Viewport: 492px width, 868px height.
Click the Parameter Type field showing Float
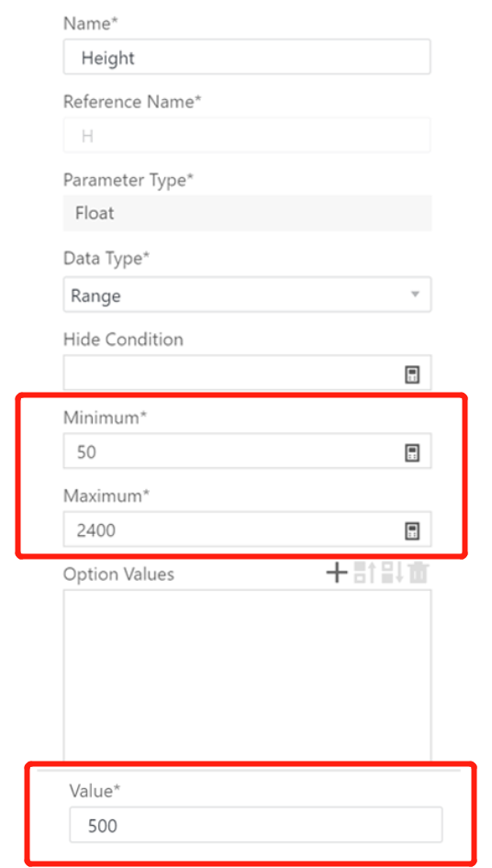tap(247, 213)
